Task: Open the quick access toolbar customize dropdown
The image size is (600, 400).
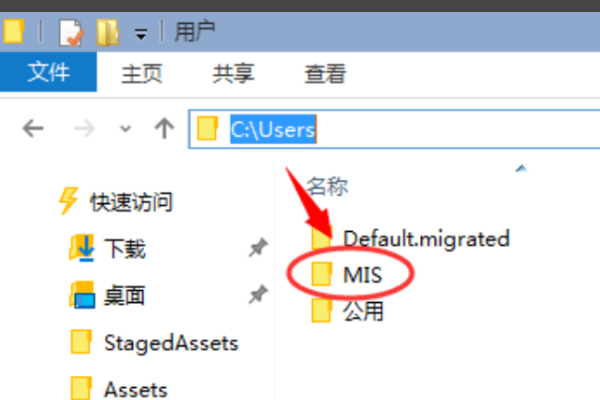Action: coord(141,34)
